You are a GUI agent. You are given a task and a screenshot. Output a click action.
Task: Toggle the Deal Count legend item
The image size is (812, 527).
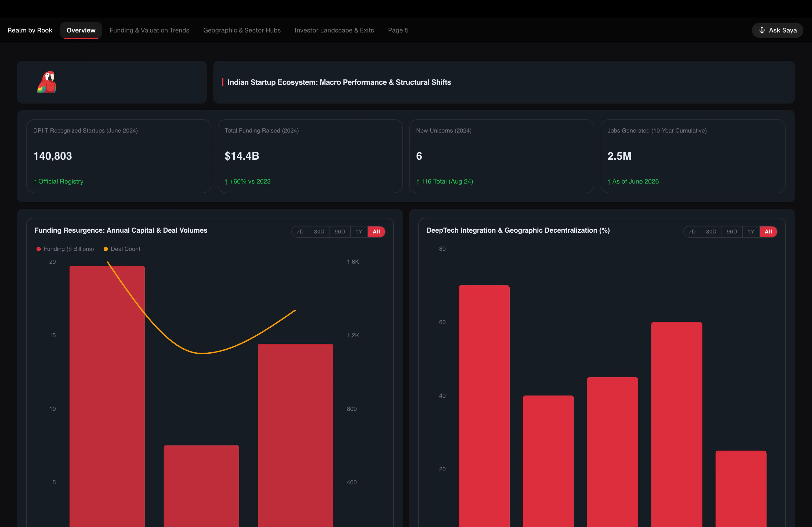122,249
